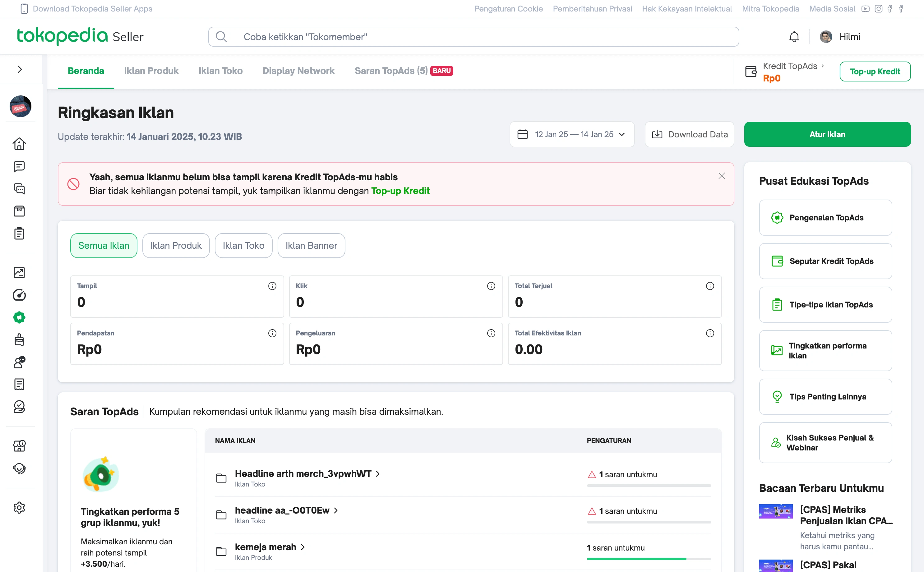Click the TopAds credit top-up icon

[x=751, y=71]
